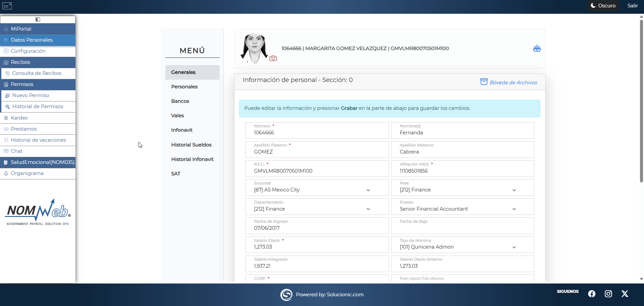Click the Solucionic logo in footer
Screen dimensions: 644x306
point(286,295)
